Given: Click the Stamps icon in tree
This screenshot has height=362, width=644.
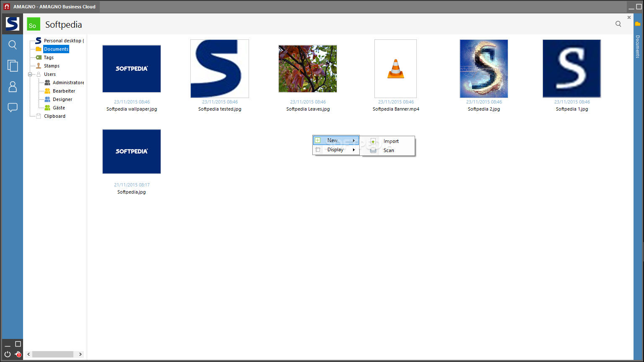Looking at the screenshot, I should coord(39,66).
